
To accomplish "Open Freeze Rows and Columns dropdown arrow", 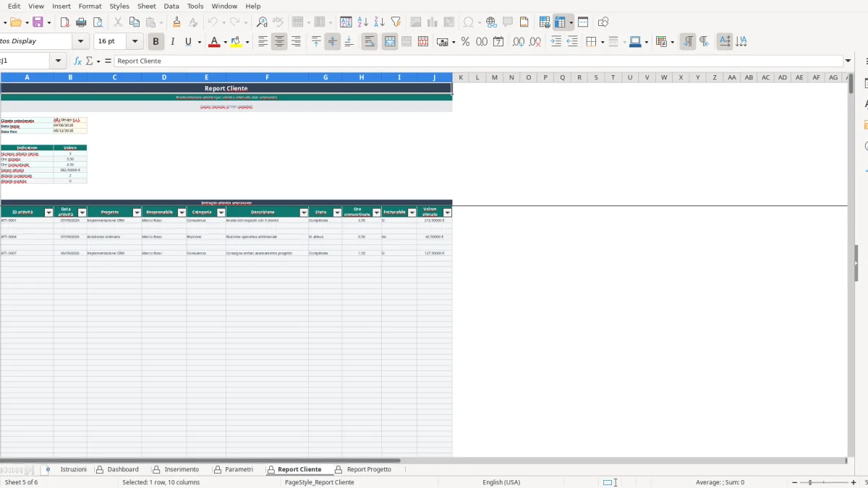I will click(571, 22).
